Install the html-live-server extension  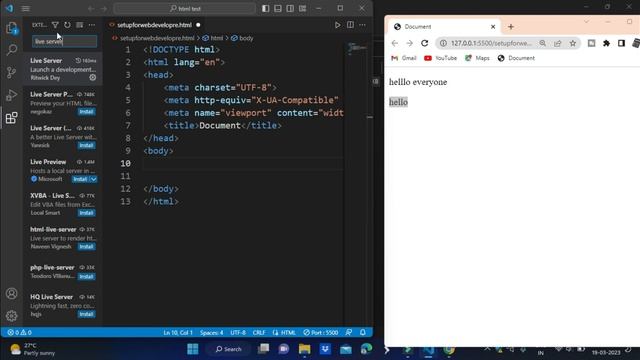86,247
